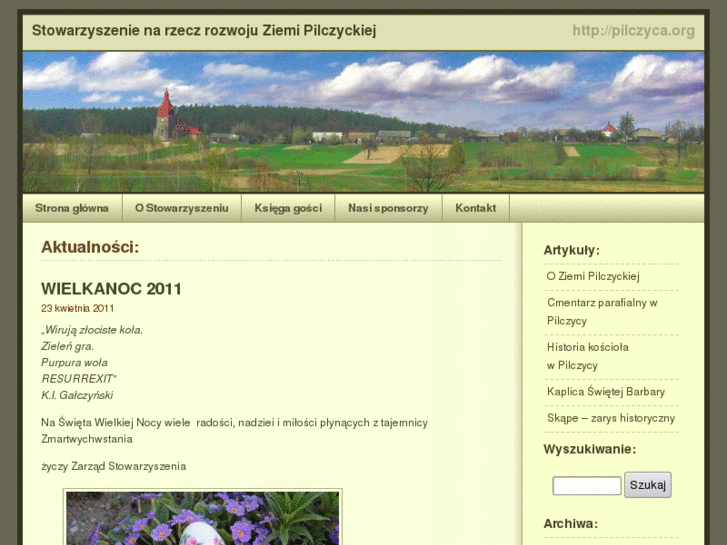Click the http://pilczyca.org address in the header
This screenshot has width=727, height=545.
tap(633, 30)
